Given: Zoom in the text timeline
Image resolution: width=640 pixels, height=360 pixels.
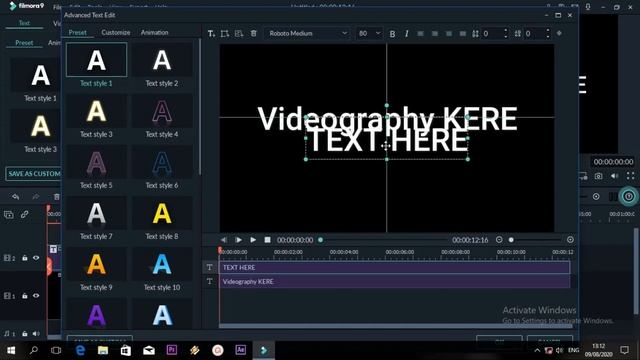Looking at the screenshot, I should 570,240.
